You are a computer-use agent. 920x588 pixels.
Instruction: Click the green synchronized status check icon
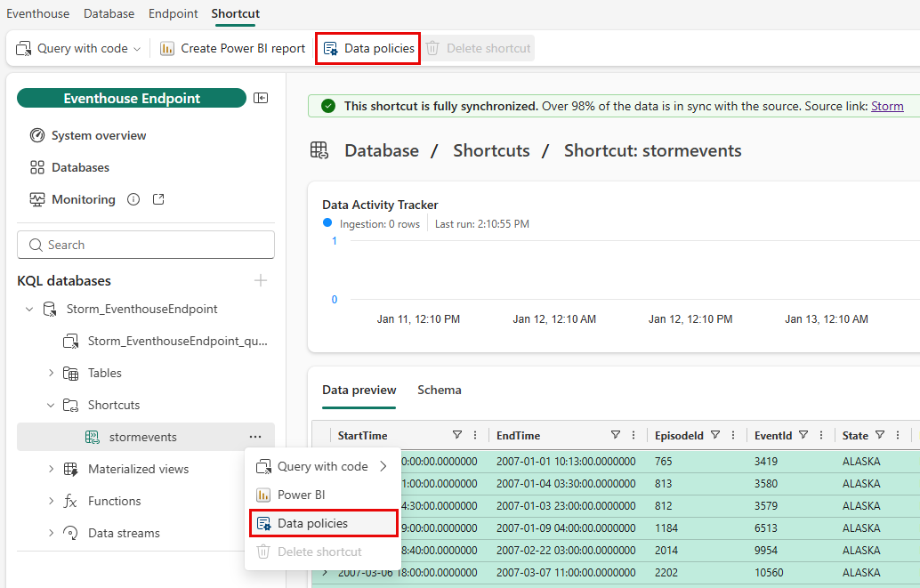coord(328,106)
